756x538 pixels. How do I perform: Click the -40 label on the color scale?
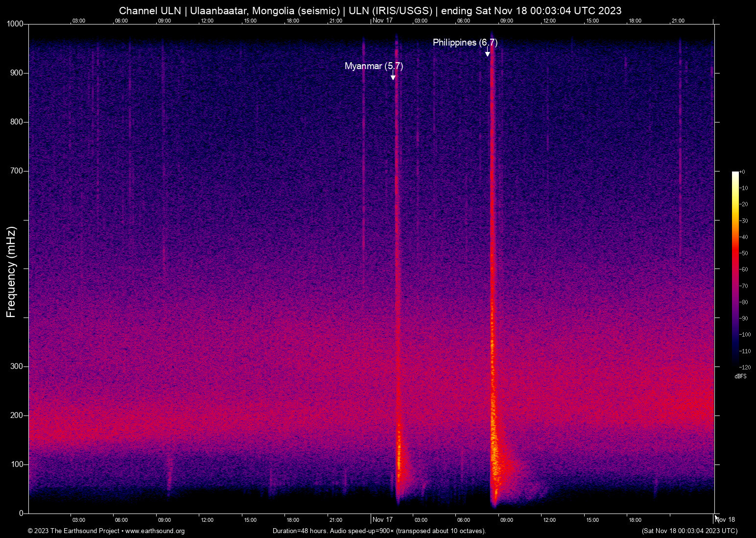[x=744, y=237]
